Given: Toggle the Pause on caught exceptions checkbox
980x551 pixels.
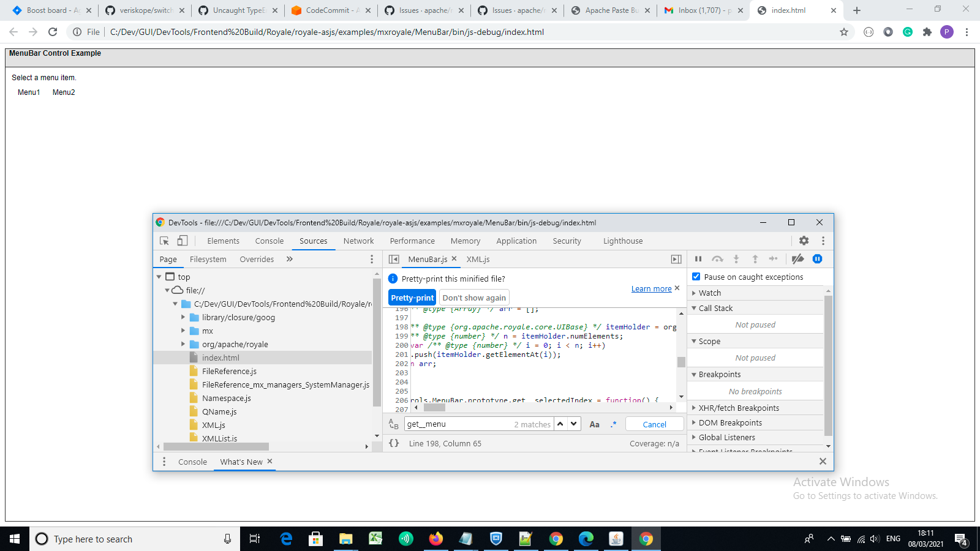Looking at the screenshot, I should 696,276.
